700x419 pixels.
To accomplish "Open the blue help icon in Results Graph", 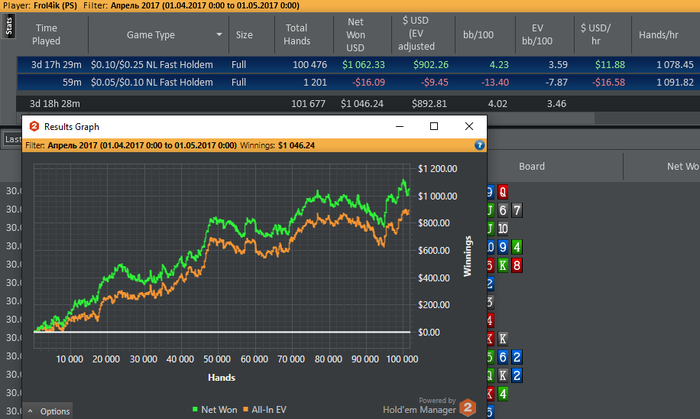I will pyautogui.click(x=479, y=145).
